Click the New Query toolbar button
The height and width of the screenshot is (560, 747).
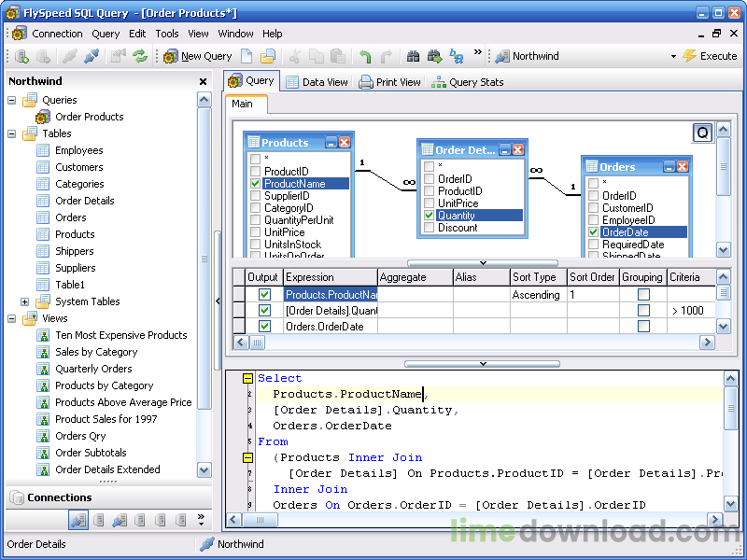(198, 56)
